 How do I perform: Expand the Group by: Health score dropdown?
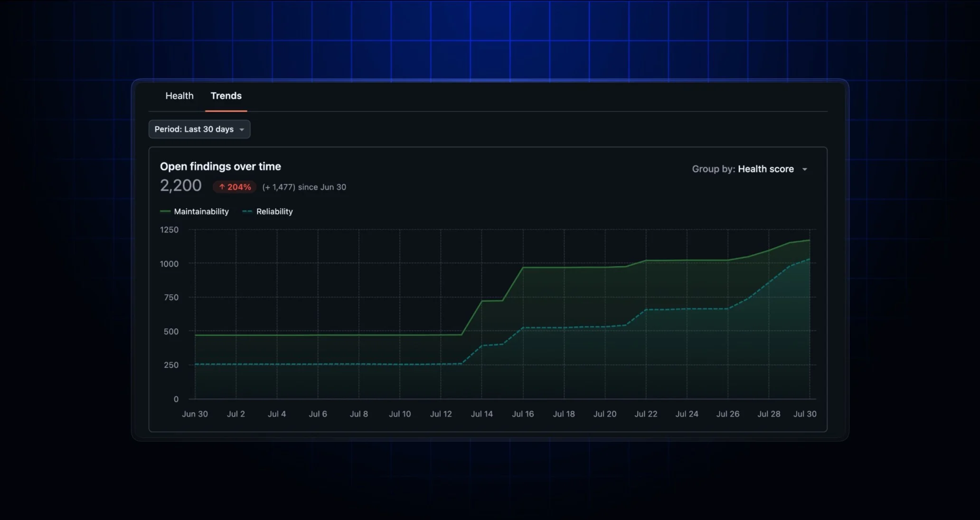(x=749, y=169)
